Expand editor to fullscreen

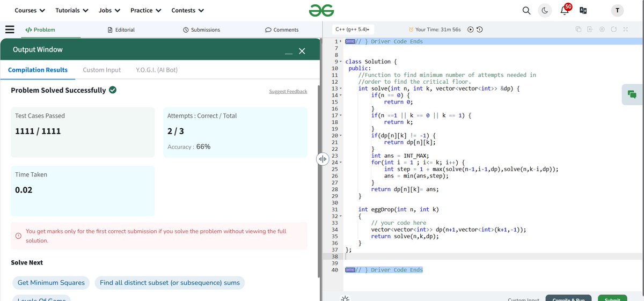(x=626, y=30)
